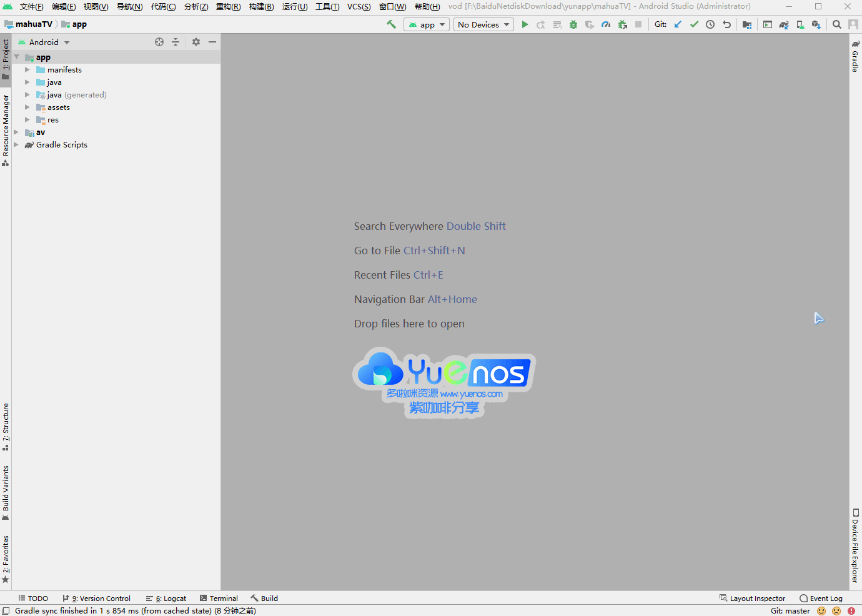
Task: Expand the Gradle Scripts node
Action: tap(17, 144)
